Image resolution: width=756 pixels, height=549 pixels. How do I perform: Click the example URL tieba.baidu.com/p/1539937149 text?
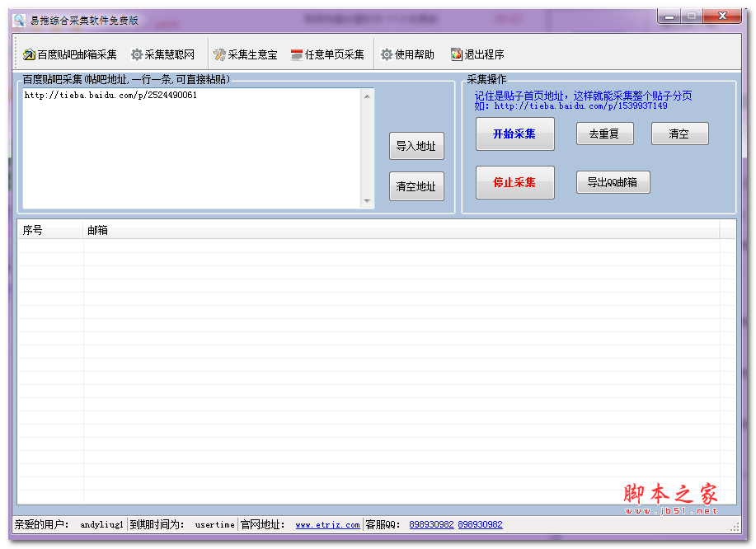[581, 106]
